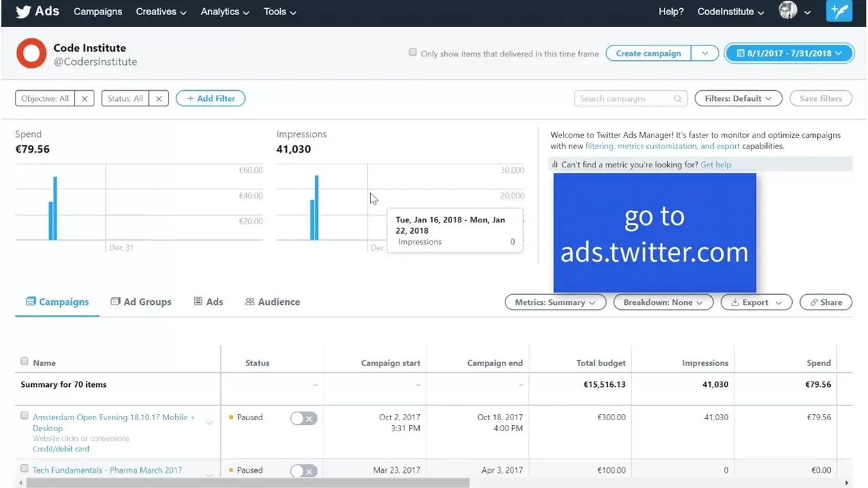Tick the Tech Fundamentals campaign checkbox
This screenshot has width=868, height=488.
tap(24, 468)
